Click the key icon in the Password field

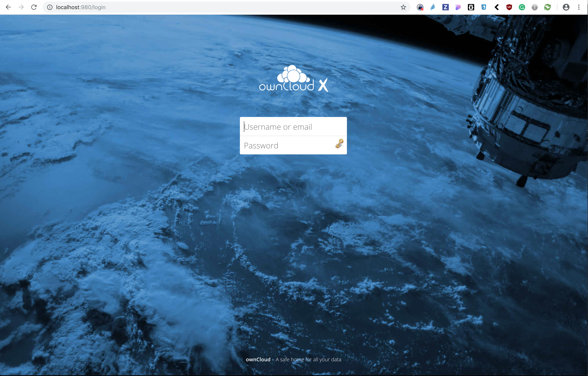pos(339,144)
